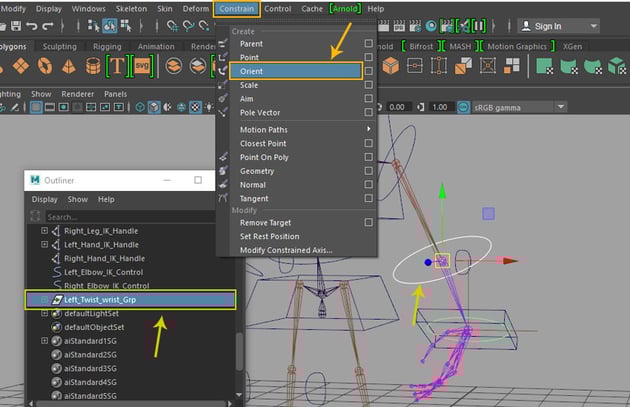The image size is (630, 407).
Task: Click the orange cube shelf icon
Action: tap(391, 66)
